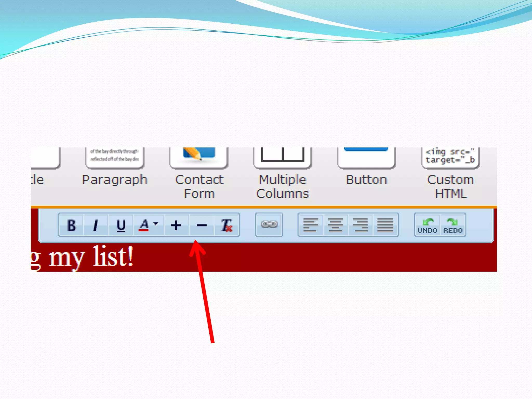Click the red-underlined A color swatch
Viewport: 532px width, 399px height.
point(144,225)
